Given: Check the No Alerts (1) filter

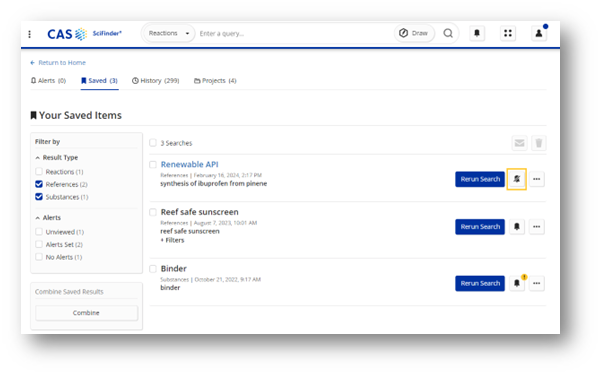Looking at the screenshot, I should [39, 257].
